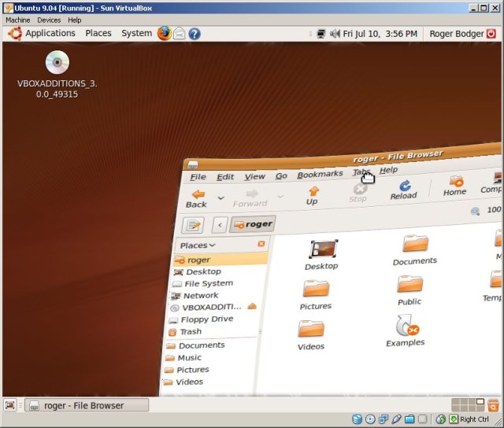Image resolution: width=504 pixels, height=428 pixels.
Task: Open the Places sidebar dropdown
Action: click(x=198, y=245)
